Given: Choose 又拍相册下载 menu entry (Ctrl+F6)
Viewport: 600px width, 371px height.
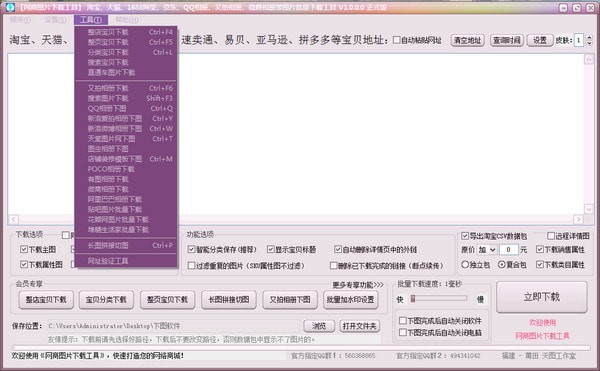Looking at the screenshot, I should click(126, 88).
